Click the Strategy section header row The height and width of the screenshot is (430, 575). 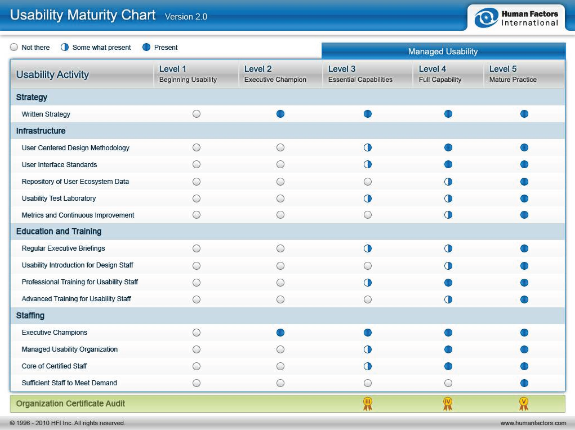288,97
